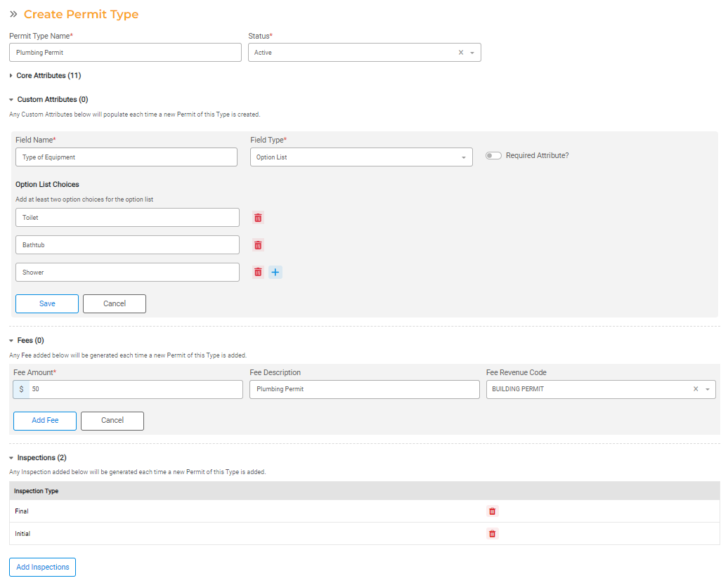The width and height of the screenshot is (728, 583).
Task: Expand the Core Attributes section
Action: [11, 76]
